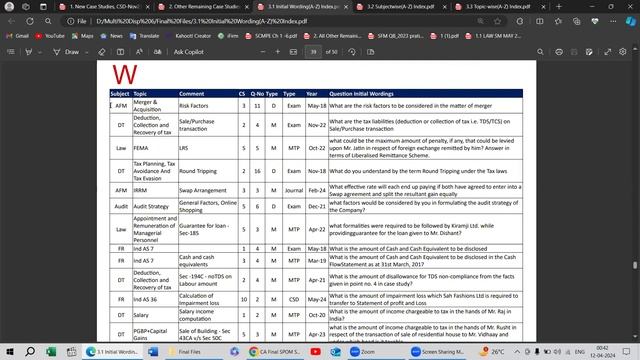Open the YouTube bookmark
This screenshot has height=360, width=640.
tap(50, 36)
